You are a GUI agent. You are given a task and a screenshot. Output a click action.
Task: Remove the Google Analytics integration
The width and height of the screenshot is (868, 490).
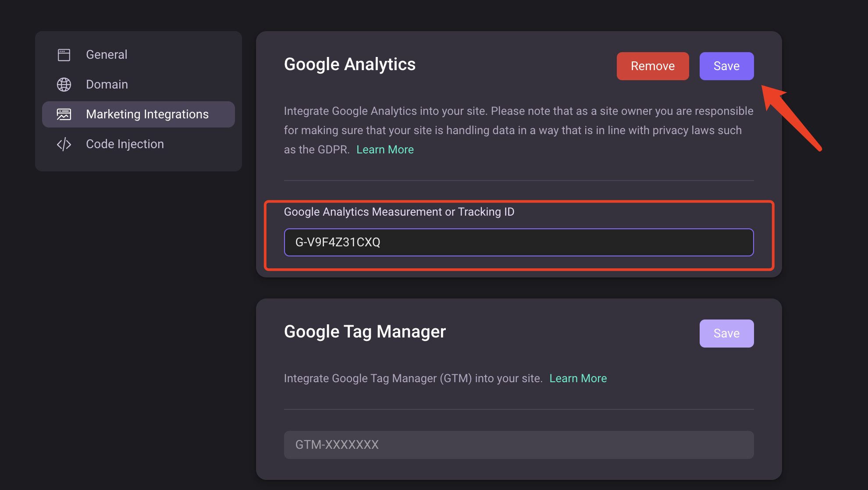coord(653,66)
